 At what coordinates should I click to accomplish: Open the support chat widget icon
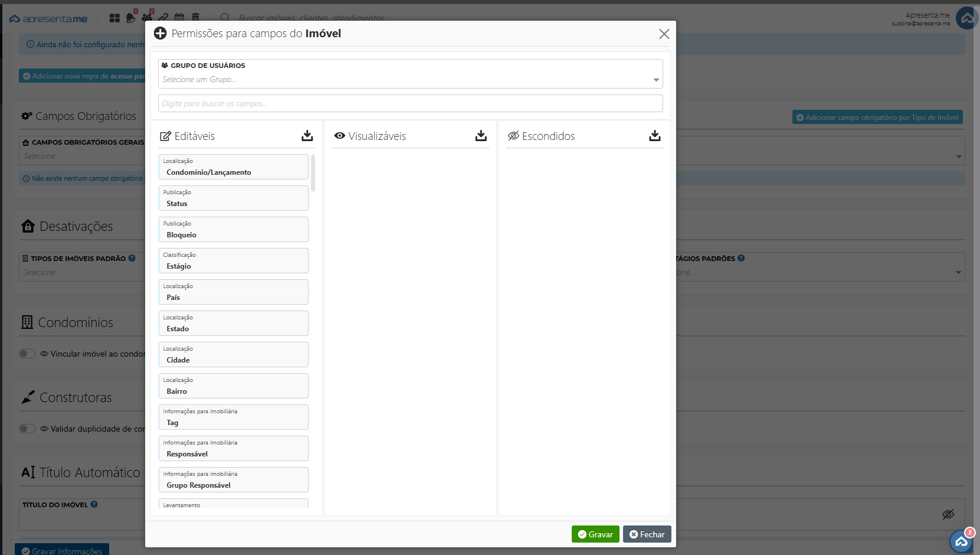(961, 541)
